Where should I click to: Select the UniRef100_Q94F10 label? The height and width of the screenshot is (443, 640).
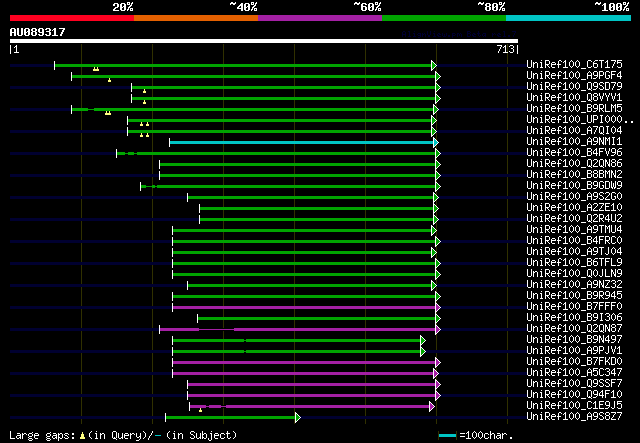574,395
